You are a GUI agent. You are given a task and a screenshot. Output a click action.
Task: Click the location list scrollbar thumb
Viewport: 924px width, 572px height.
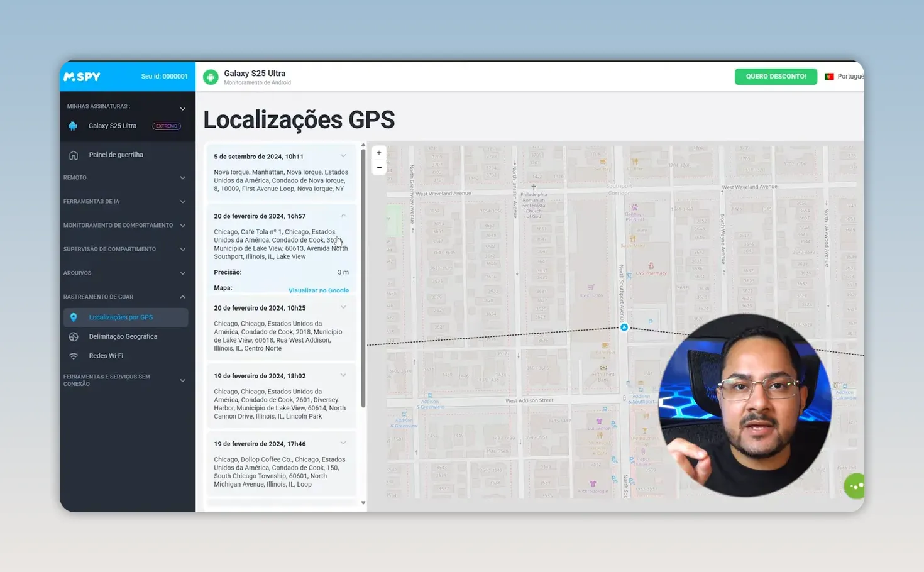363,278
